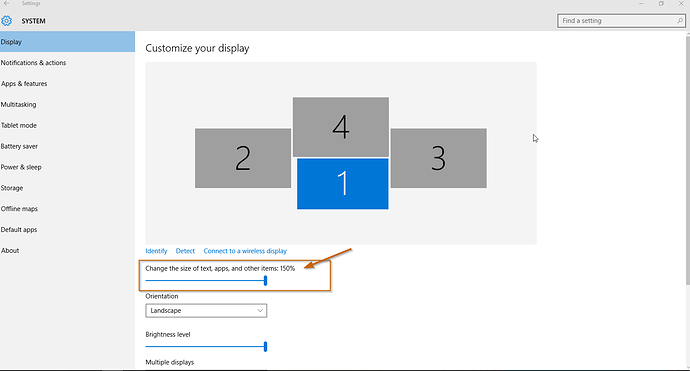Go to Multitasking settings

(x=67, y=104)
